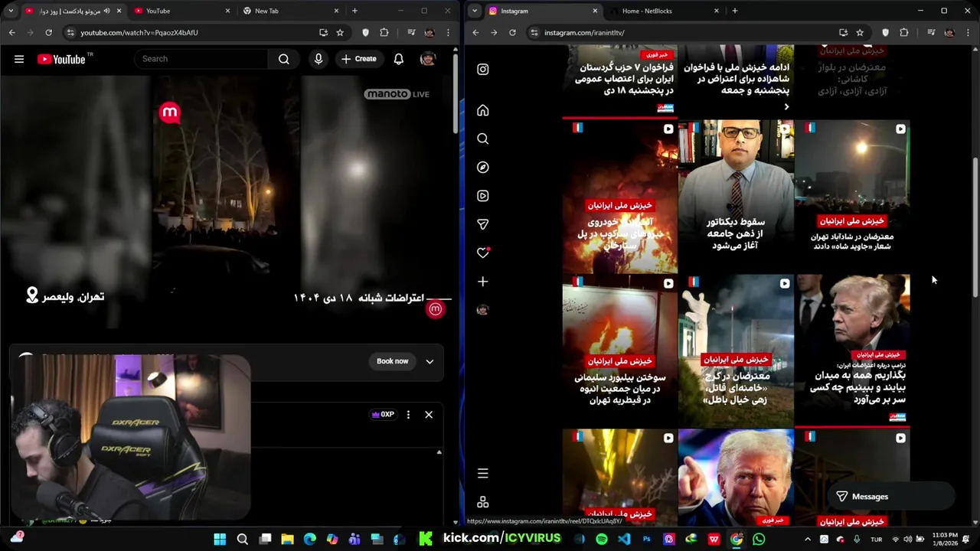This screenshot has height=551, width=980.
Task: Click the YouTube search magnifier button
Action: (284, 59)
